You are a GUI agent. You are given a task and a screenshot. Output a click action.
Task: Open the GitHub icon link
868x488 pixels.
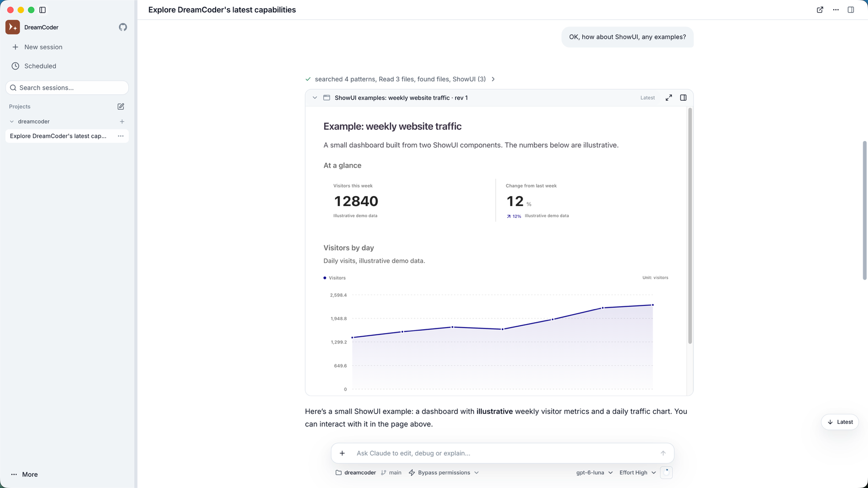click(123, 27)
